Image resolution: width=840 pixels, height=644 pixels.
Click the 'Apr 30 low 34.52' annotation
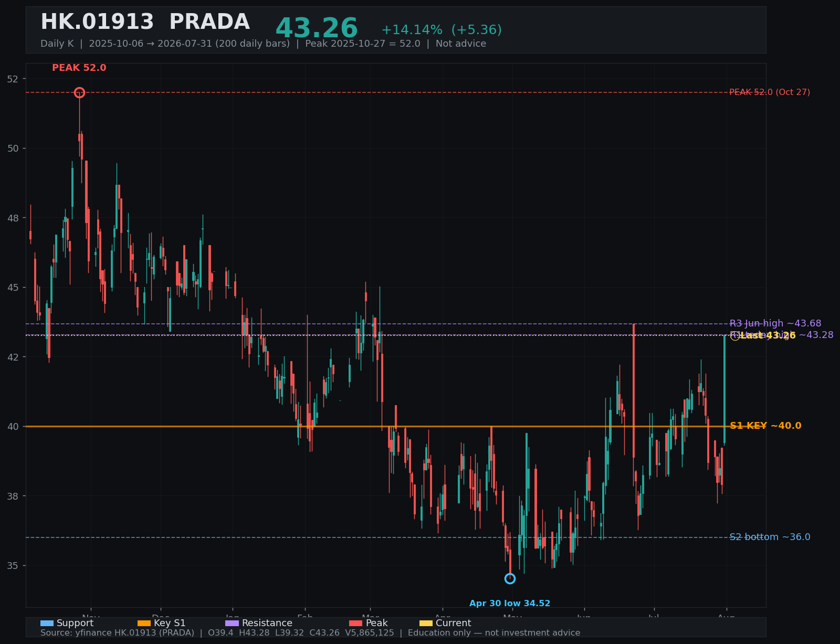coord(510,604)
